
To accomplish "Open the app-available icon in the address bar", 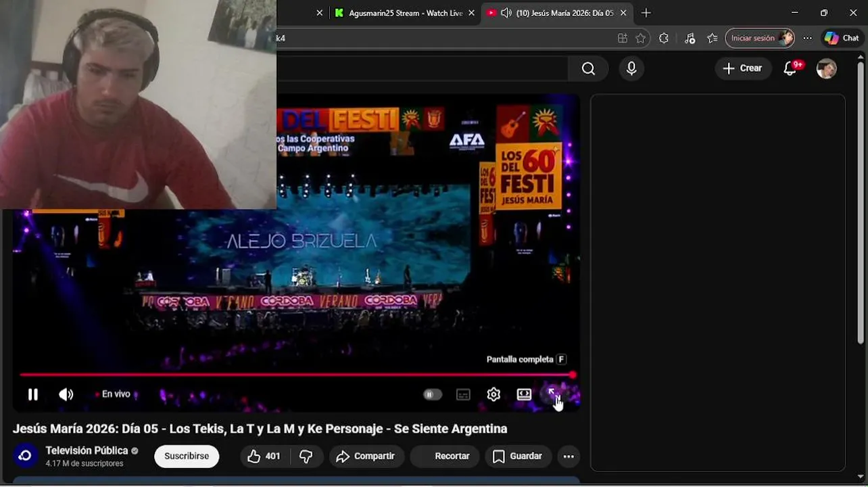I will [623, 39].
